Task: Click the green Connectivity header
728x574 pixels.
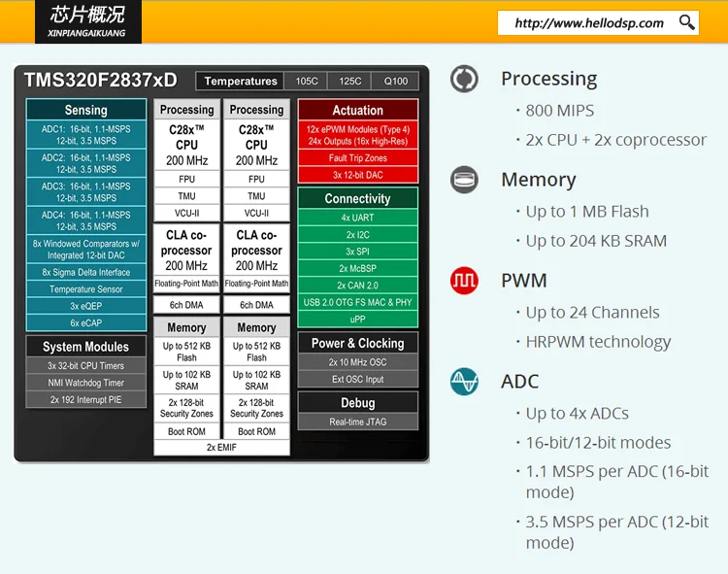Action: [357, 199]
